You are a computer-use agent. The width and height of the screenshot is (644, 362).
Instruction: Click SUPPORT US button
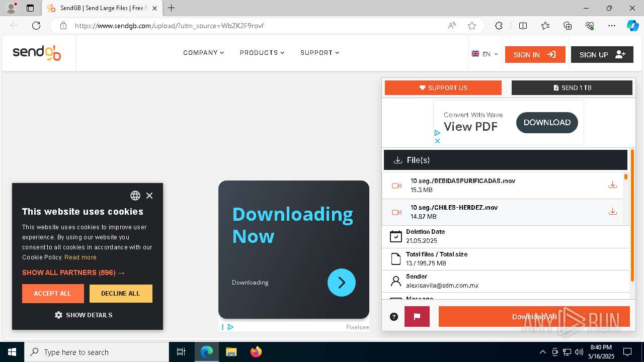coord(443,87)
